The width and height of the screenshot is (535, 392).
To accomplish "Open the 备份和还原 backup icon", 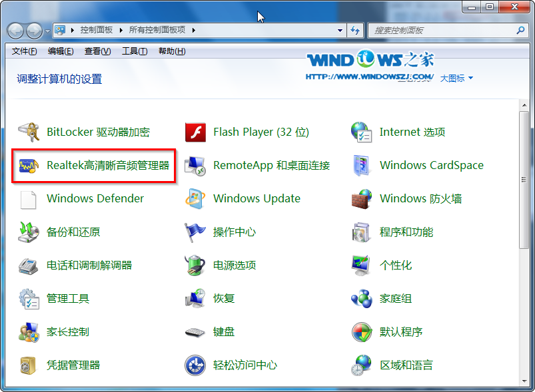I will (29, 232).
